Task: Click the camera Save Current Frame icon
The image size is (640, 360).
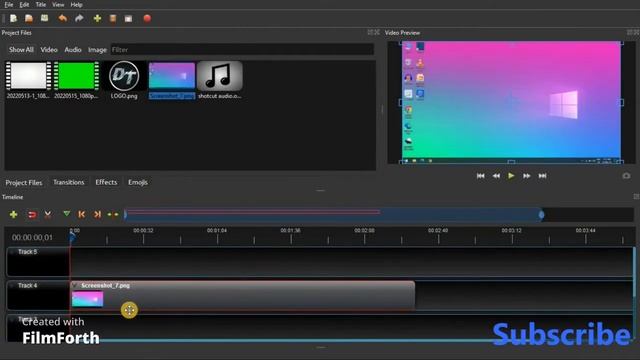Action: [x=626, y=176]
